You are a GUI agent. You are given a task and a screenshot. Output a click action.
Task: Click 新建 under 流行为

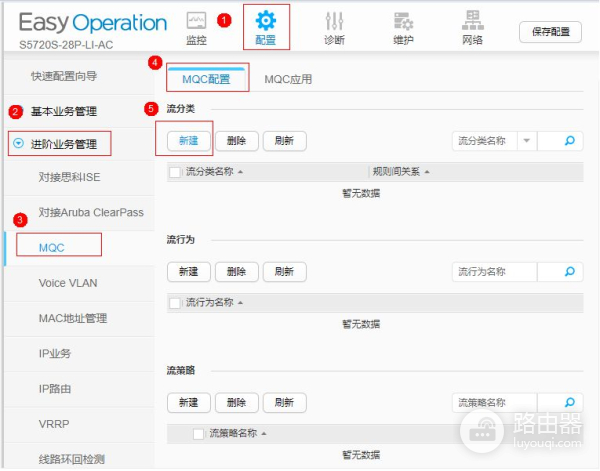pyautogui.click(x=189, y=272)
